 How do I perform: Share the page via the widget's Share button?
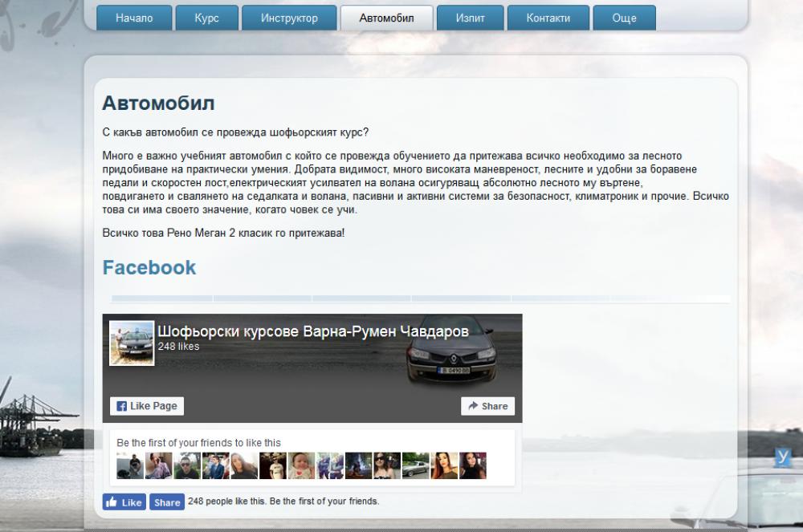[488, 406]
